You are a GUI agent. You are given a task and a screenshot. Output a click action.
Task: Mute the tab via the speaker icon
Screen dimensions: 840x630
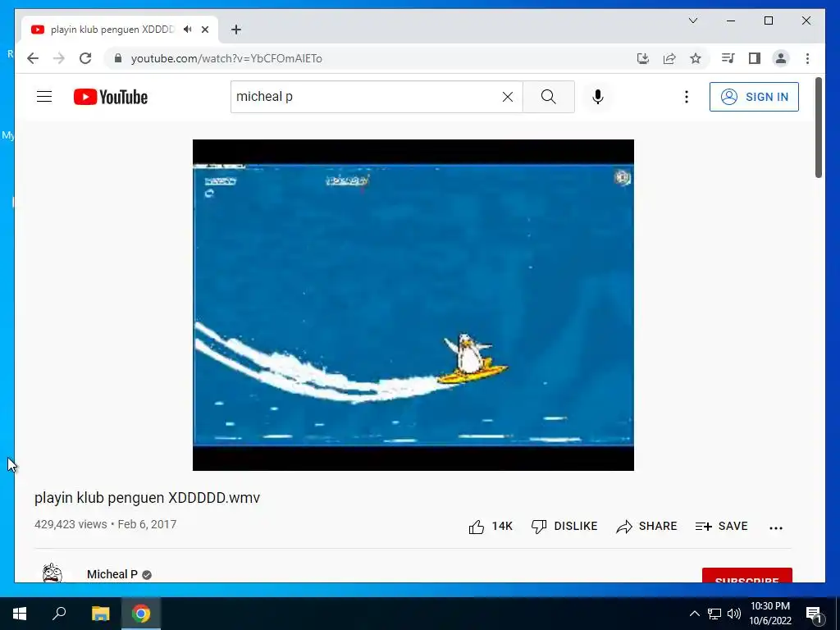[188, 30]
